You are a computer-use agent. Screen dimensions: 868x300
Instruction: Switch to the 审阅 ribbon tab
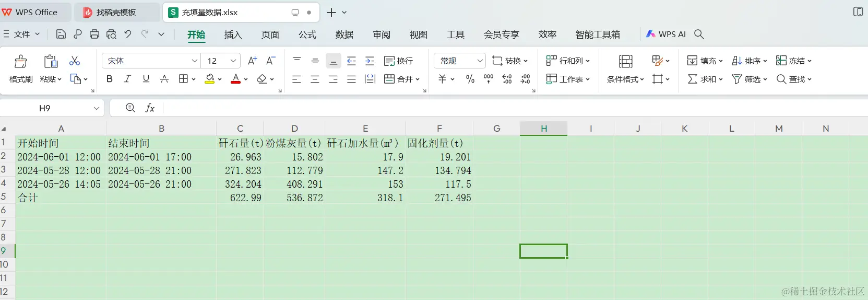(x=382, y=34)
